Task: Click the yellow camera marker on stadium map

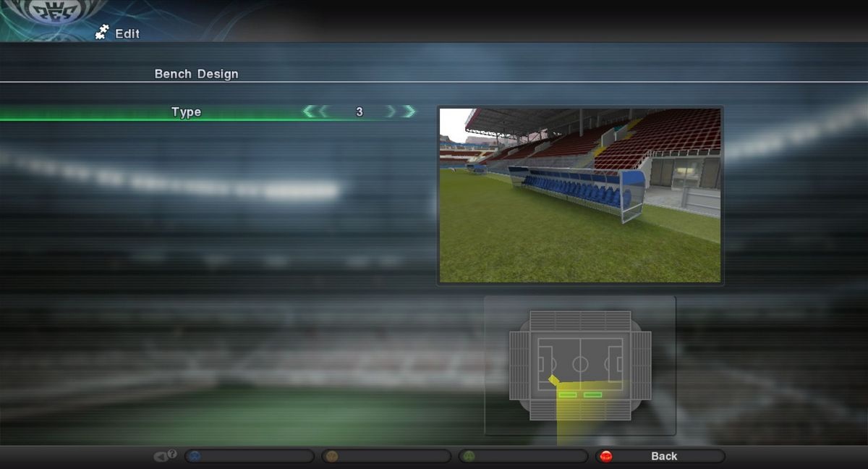Action: click(x=553, y=381)
